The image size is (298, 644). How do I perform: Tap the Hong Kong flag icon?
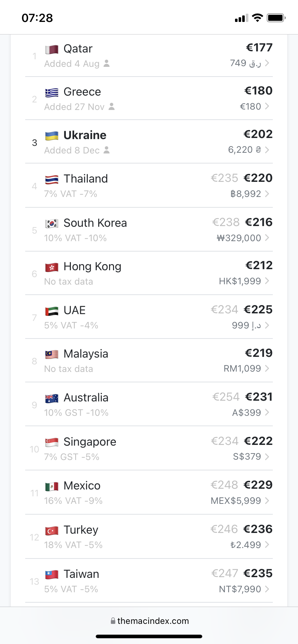[52, 267]
